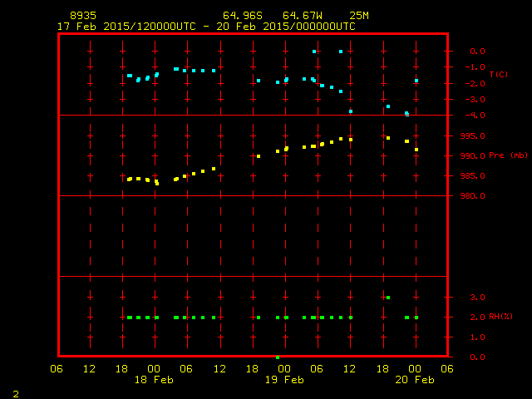Viewport: 532px width, 399px height.
Task: Click the "19 Feb" date label
Action: click(284, 380)
